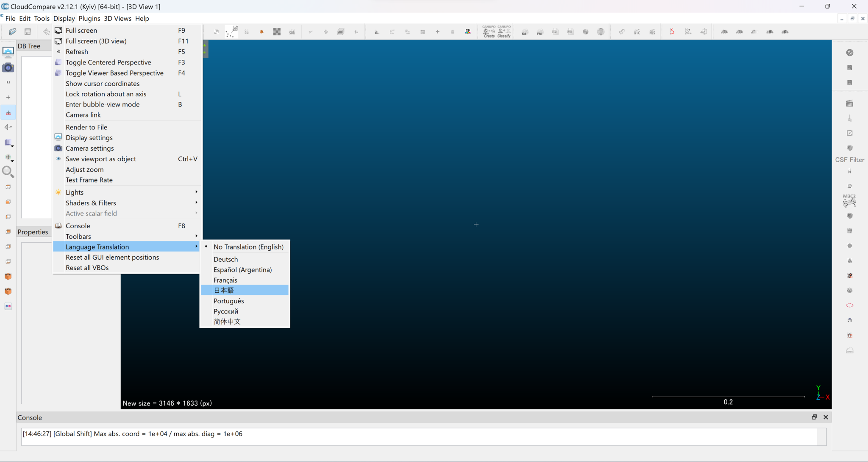Screen dimensions: 868x462
Task: Open the CSF Filter plugin
Action: click(x=849, y=160)
